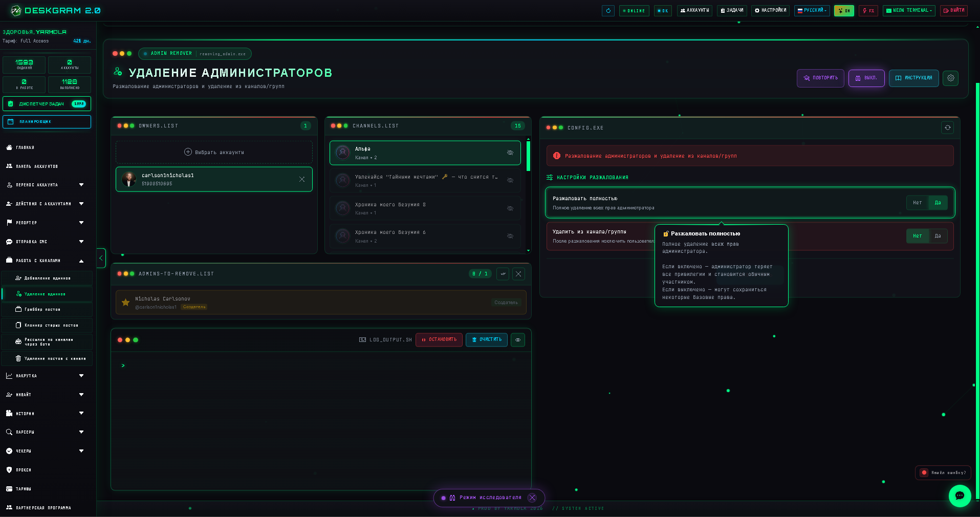Open Граббер постов sidebar item

[x=47, y=309]
